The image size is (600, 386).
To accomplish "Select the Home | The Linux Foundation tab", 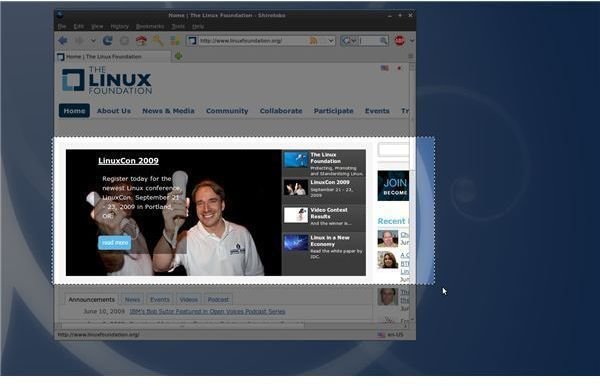I will coord(113,57).
